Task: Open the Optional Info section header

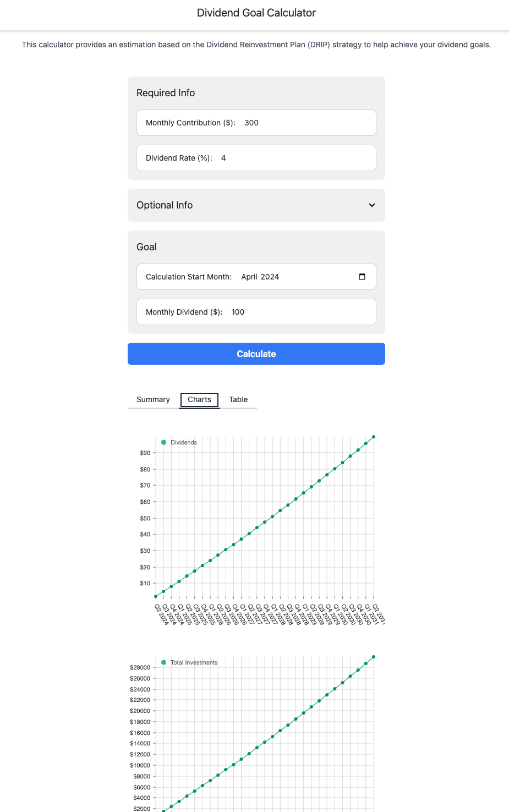Action: [x=256, y=205]
